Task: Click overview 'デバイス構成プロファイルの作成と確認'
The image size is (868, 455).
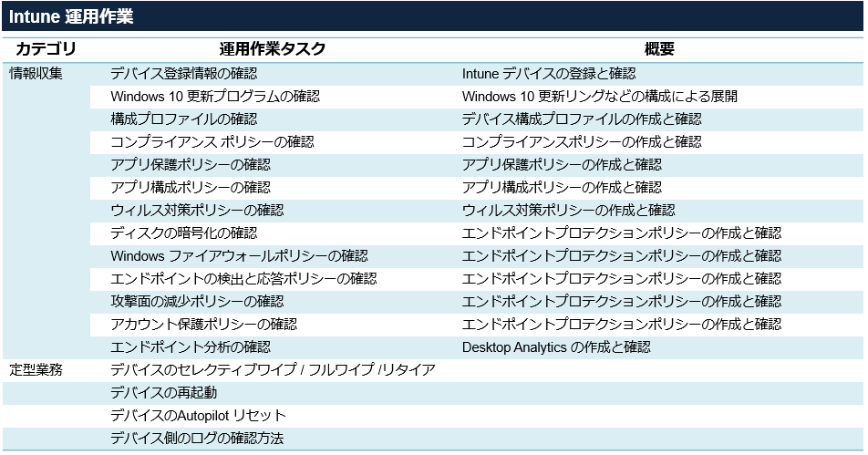Action: (582, 119)
